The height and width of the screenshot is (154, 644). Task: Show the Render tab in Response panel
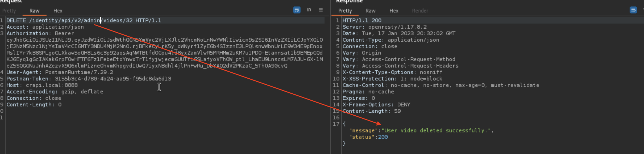click(x=420, y=11)
